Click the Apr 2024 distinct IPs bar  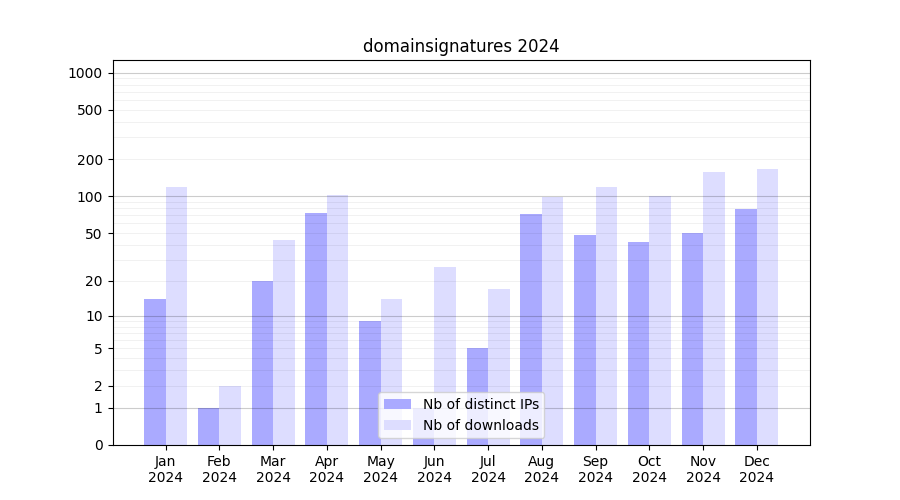[x=316, y=328]
